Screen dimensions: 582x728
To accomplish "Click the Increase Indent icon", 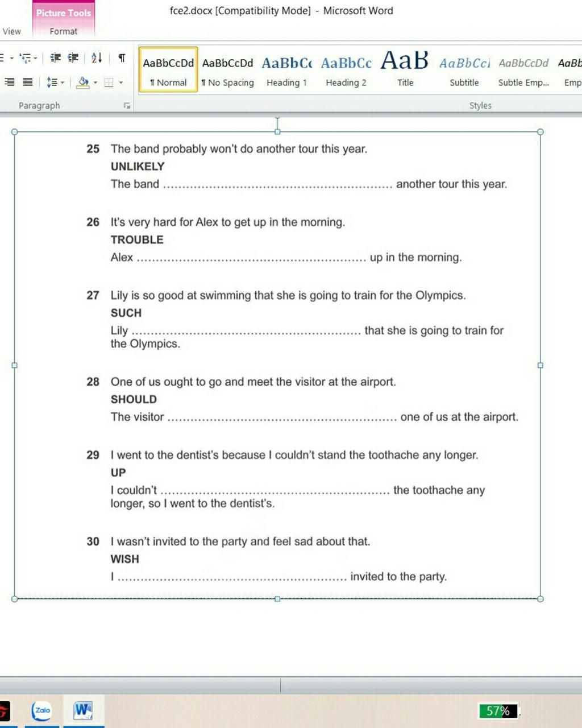I will click(73, 57).
